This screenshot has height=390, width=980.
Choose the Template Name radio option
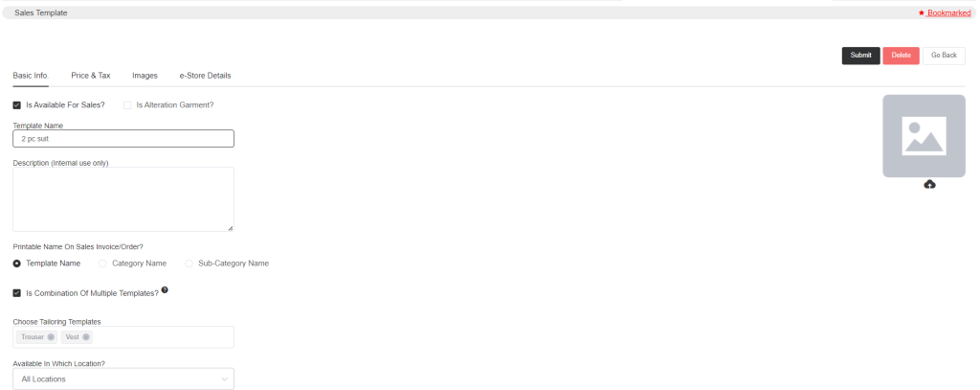coord(17,264)
